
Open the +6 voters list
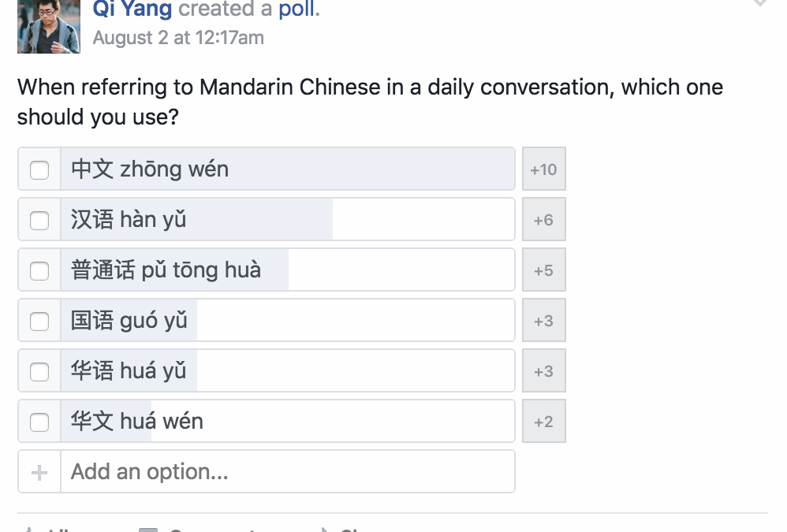pyautogui.click(x=543, y=219)
